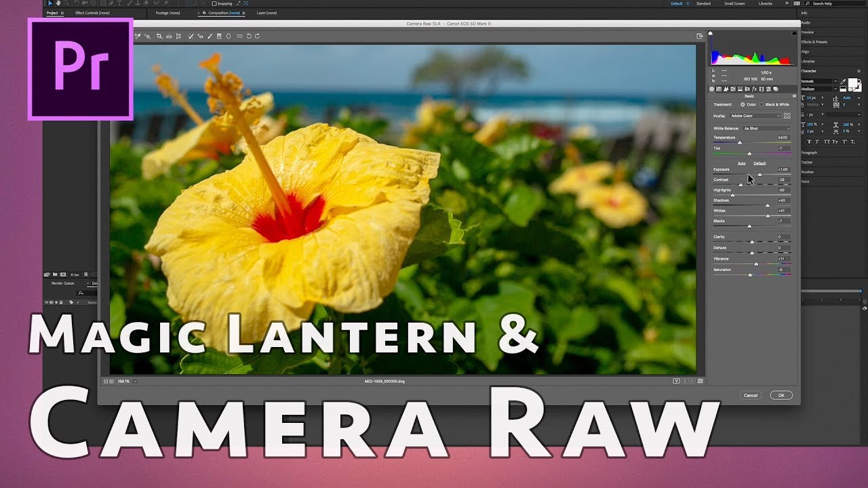The height and width of the screenshot is (488, 868).
Task: Select the Small Screen workspace
Action: (733, 3)
